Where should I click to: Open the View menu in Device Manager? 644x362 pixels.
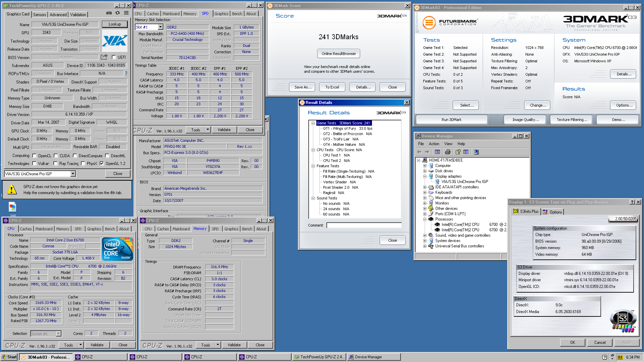coord(448,144)
